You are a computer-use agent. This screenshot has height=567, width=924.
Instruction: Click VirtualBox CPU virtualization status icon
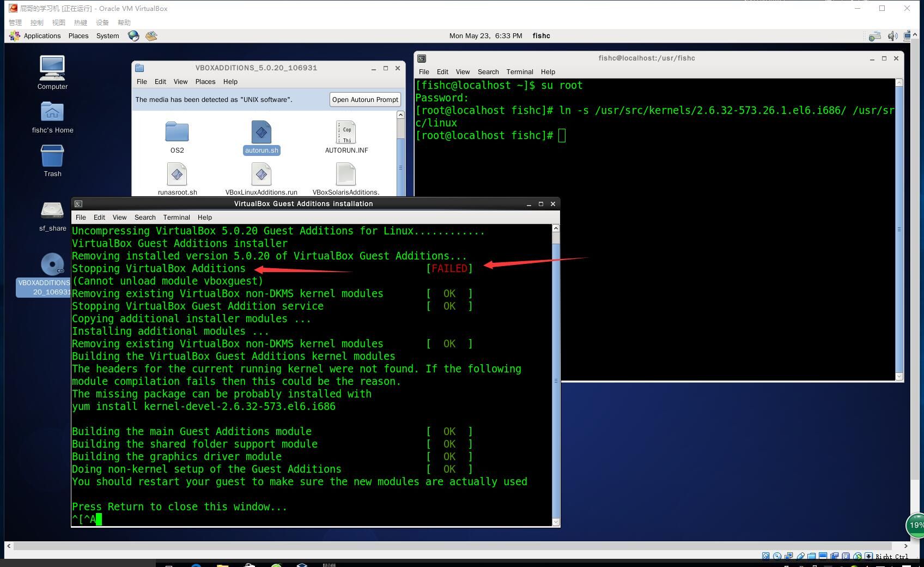click(846, 556)
